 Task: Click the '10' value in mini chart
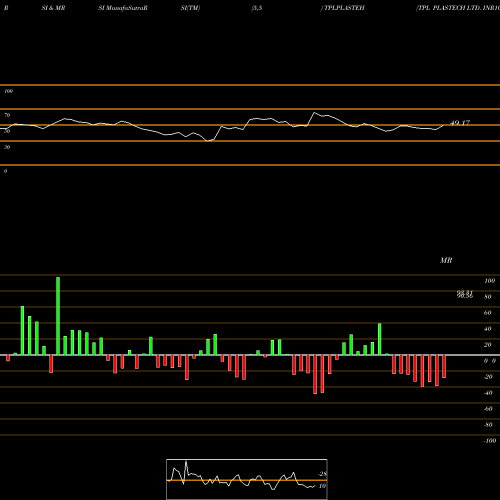coord(322,486)
